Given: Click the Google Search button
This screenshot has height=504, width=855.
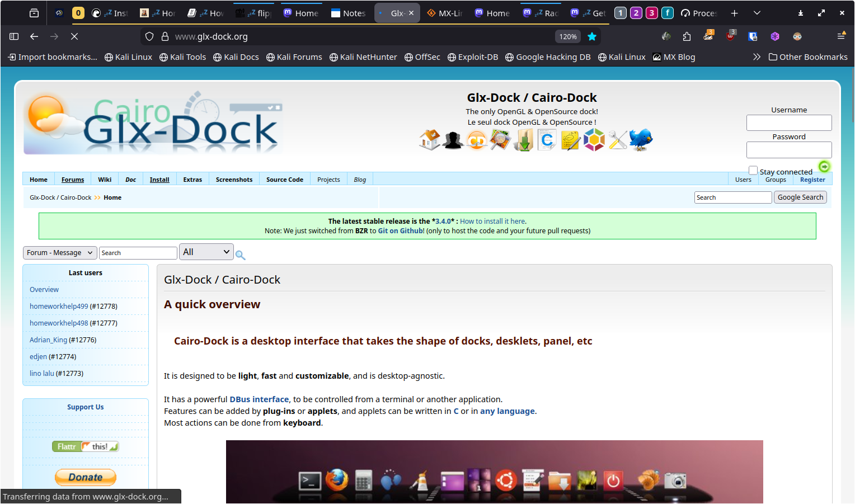Looking at the screenshot, I should click(800, 197).
